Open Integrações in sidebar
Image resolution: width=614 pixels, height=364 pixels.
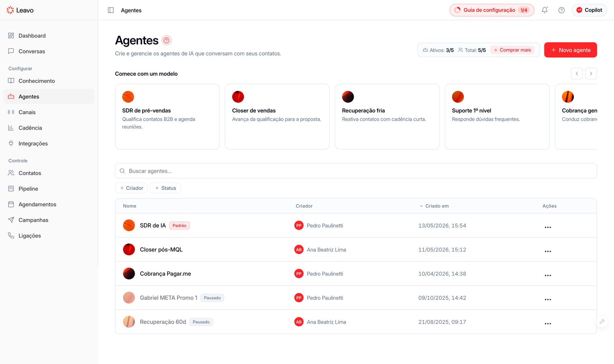[x=49, y=144]
